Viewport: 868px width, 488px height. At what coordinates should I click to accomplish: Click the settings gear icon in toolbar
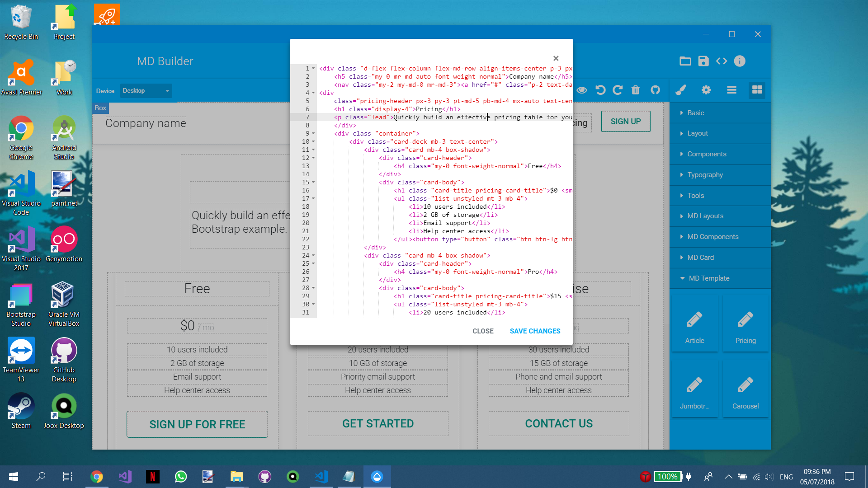point(706,90)
